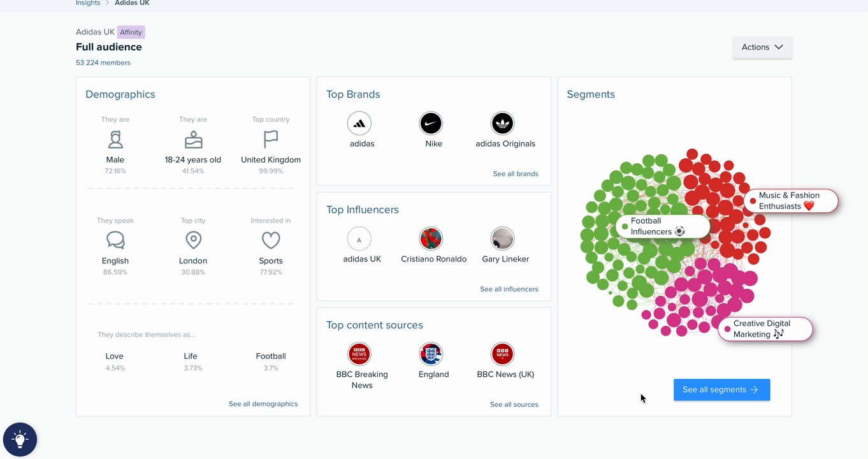Open Gary Lineker's profile picture
This screenshot has height=459, width=868.
click(502, 239)
